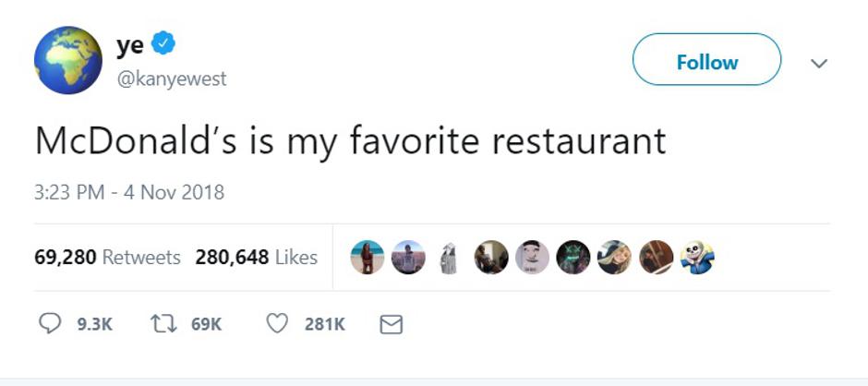
Task: Open the globe profile picture
Action: click(67, 61)
